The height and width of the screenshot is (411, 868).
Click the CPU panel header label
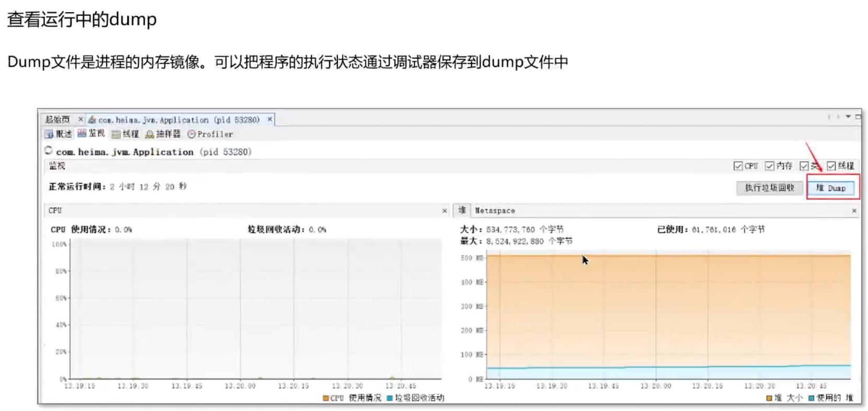click(x=55, y=211)
